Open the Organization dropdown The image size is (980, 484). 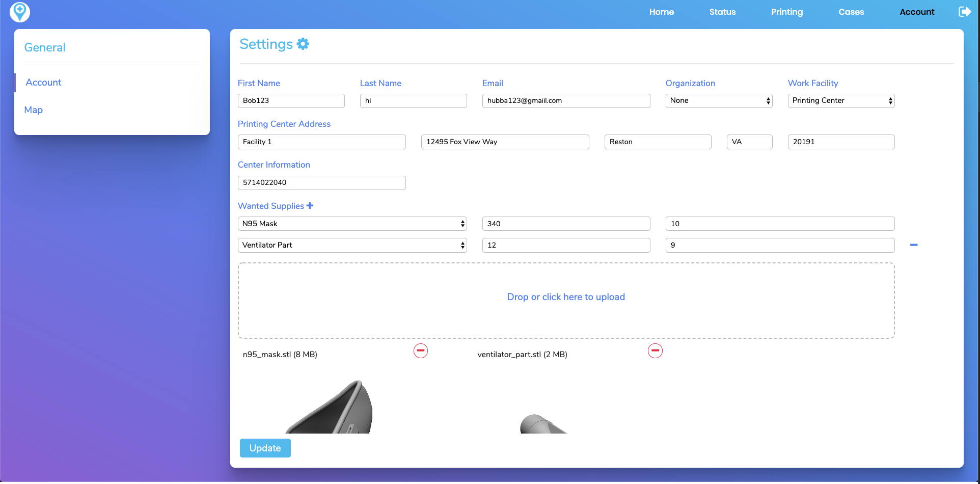click(719, 101)
